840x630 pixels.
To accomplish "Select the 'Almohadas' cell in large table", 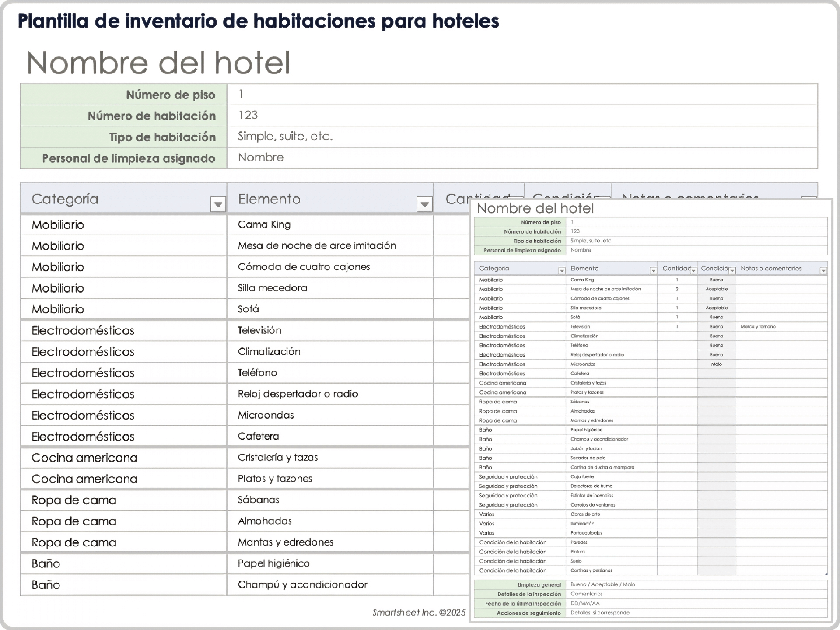I will pos(330,521).
